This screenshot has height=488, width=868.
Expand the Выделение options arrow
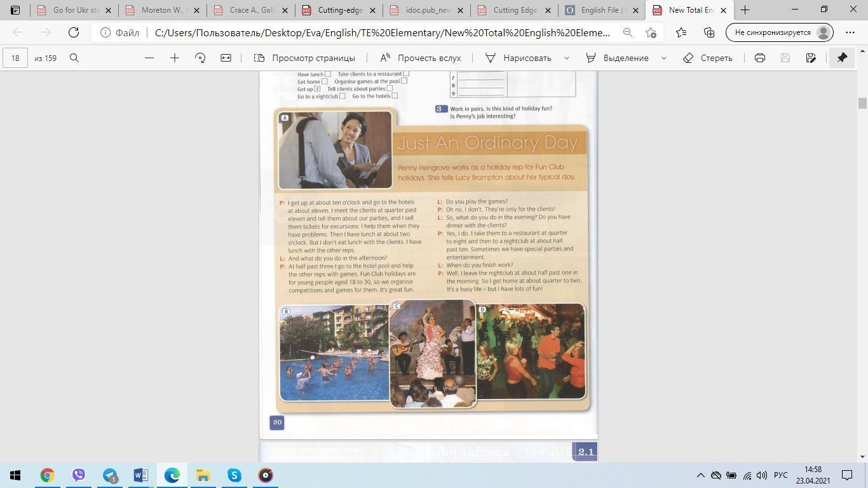pyautogui.click(x=664, y=58)
